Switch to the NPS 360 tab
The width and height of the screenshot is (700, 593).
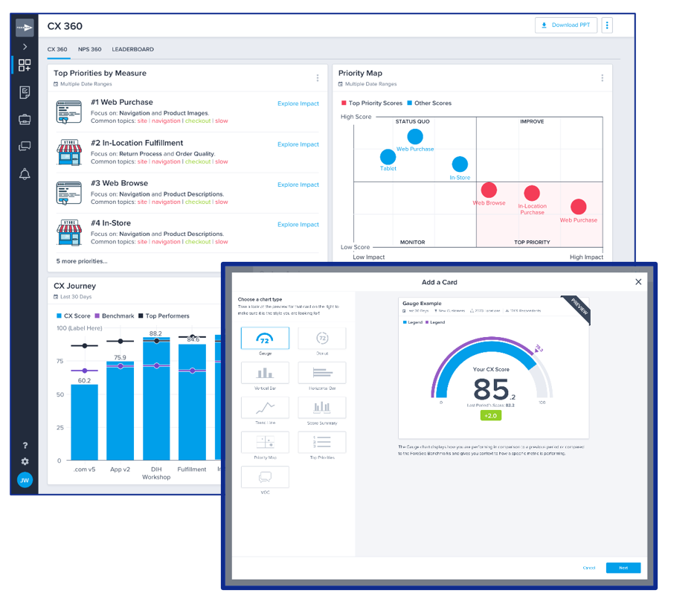[89, 50]
